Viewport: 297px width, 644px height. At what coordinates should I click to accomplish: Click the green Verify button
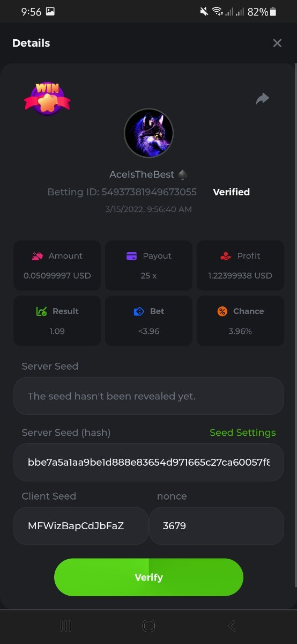(x=148, y=577)
